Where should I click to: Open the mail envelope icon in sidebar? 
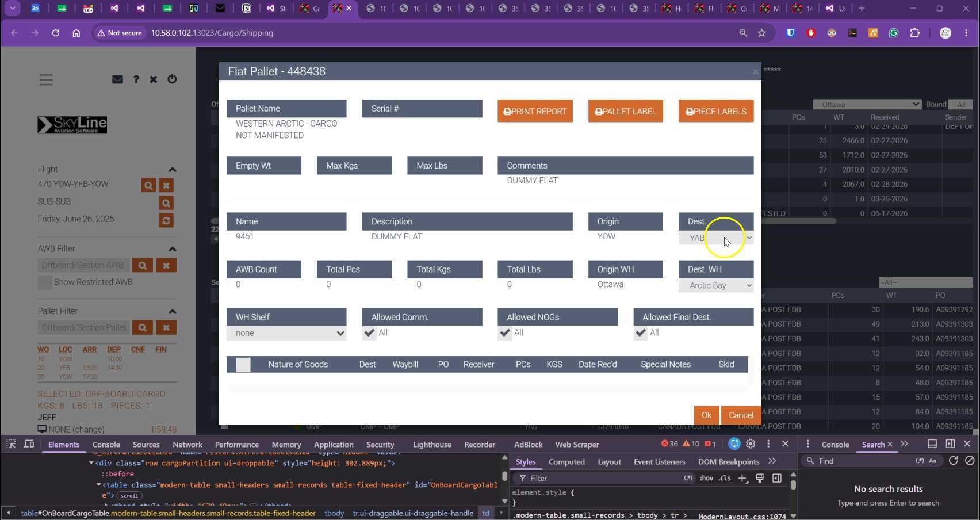tap(117, 79)
